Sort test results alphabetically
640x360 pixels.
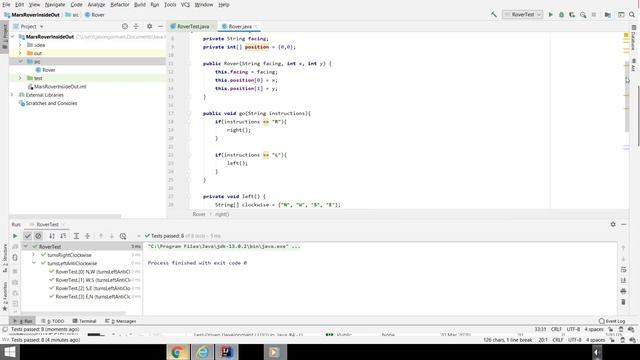[x=52, y=236]
